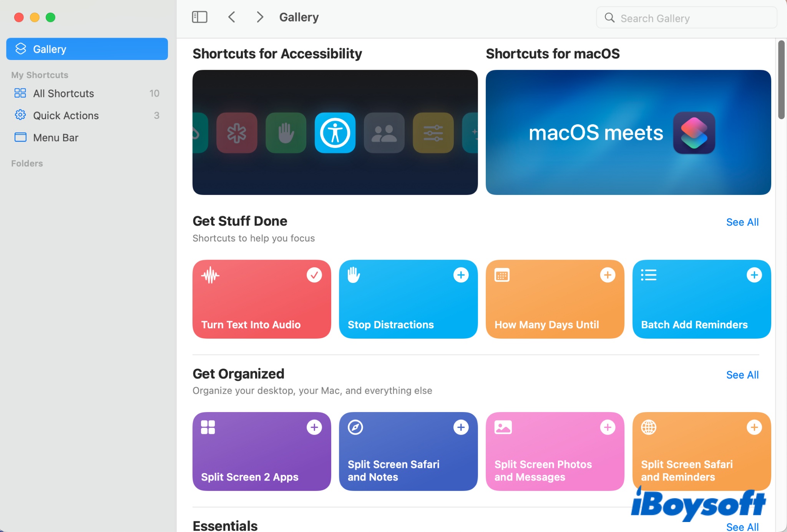Click See All for Get Organized
The image size is (787, 532).
tap(742, 375)
